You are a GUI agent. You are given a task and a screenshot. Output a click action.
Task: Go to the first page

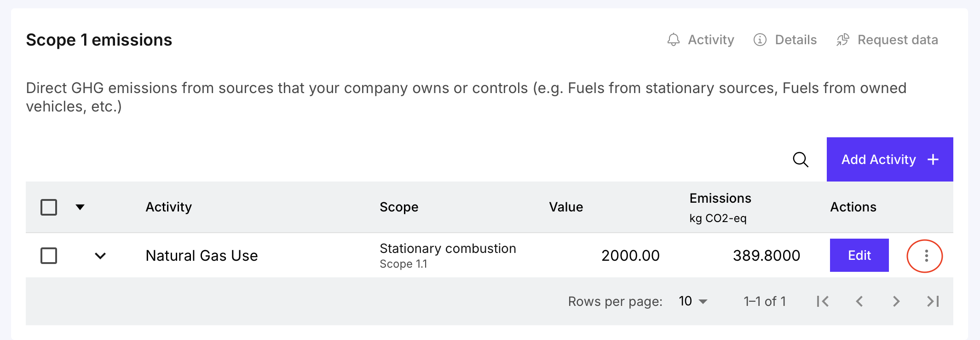[823, 301]
